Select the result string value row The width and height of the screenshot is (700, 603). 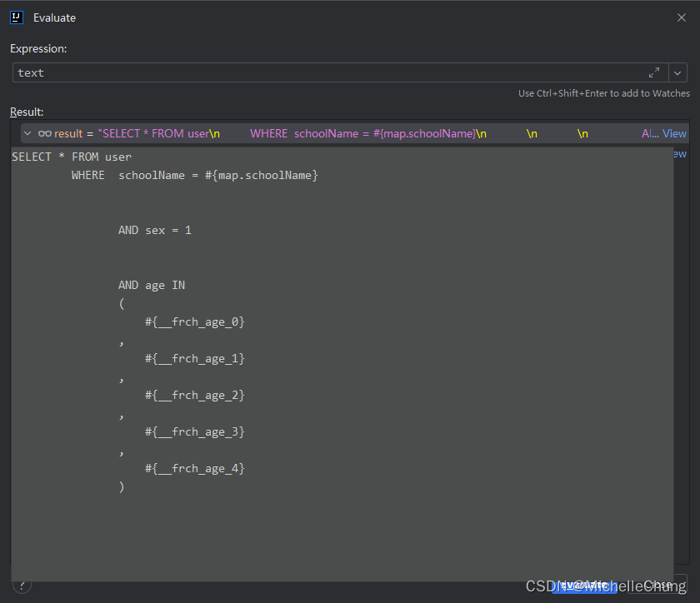pyautogui.click(x=355, y=133)
